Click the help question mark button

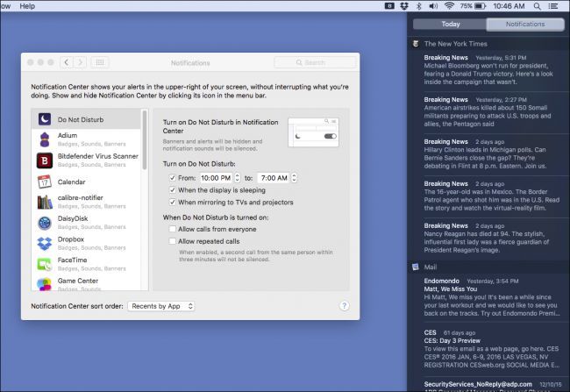(344, 306)
